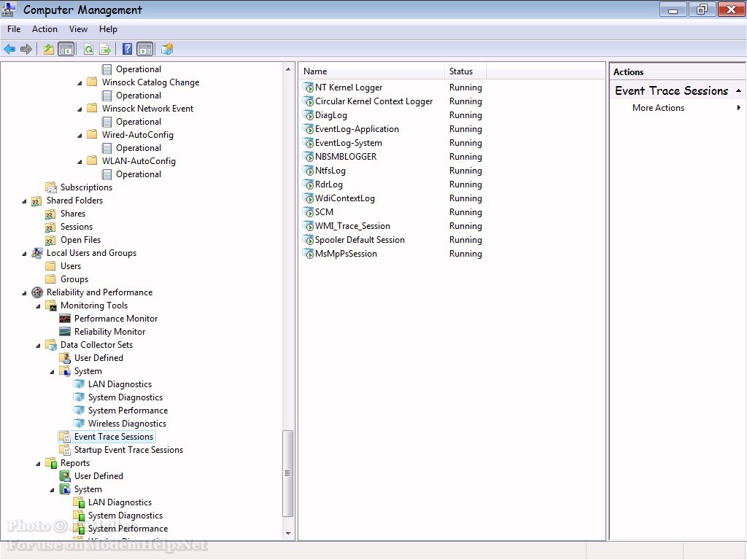Screen dimensions: 747x560
Task: Collapse the Data Collector Sets node
Action: pos(38,345)
